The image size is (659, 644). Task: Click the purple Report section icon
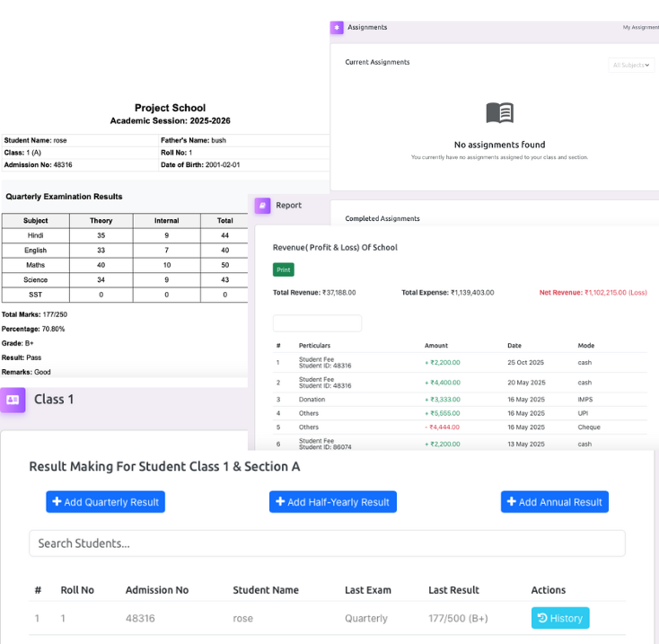262,206
